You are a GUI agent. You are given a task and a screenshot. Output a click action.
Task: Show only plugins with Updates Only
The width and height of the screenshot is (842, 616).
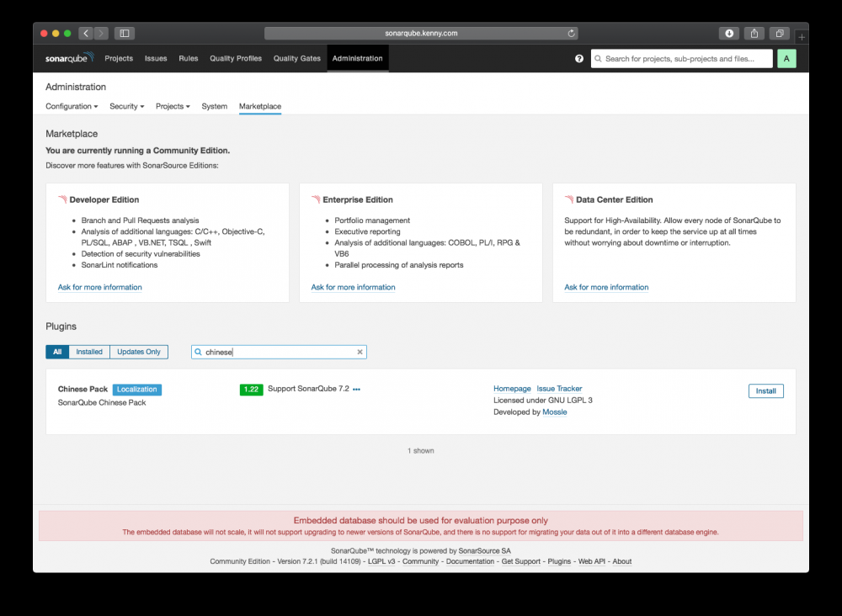click(138, 352)
